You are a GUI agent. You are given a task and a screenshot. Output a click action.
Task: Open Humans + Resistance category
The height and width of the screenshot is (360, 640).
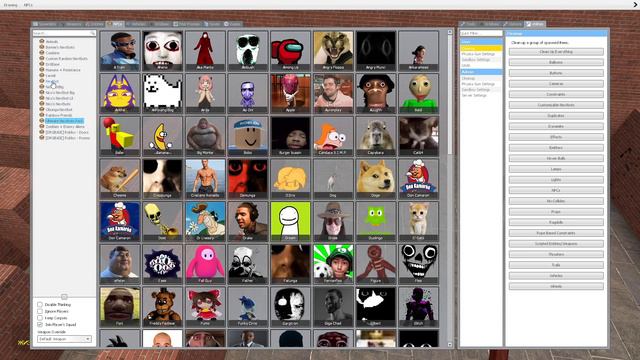point(63,70)
